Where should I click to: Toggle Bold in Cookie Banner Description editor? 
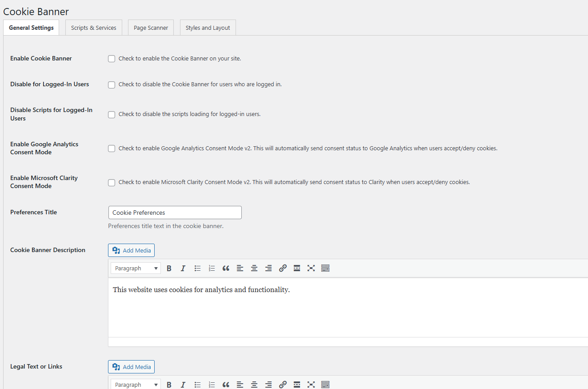click(x=169, y=268)
